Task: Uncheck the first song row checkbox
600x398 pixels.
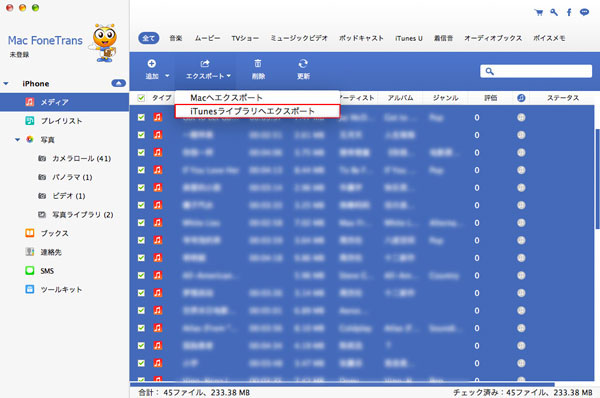Action: (141, 117)
